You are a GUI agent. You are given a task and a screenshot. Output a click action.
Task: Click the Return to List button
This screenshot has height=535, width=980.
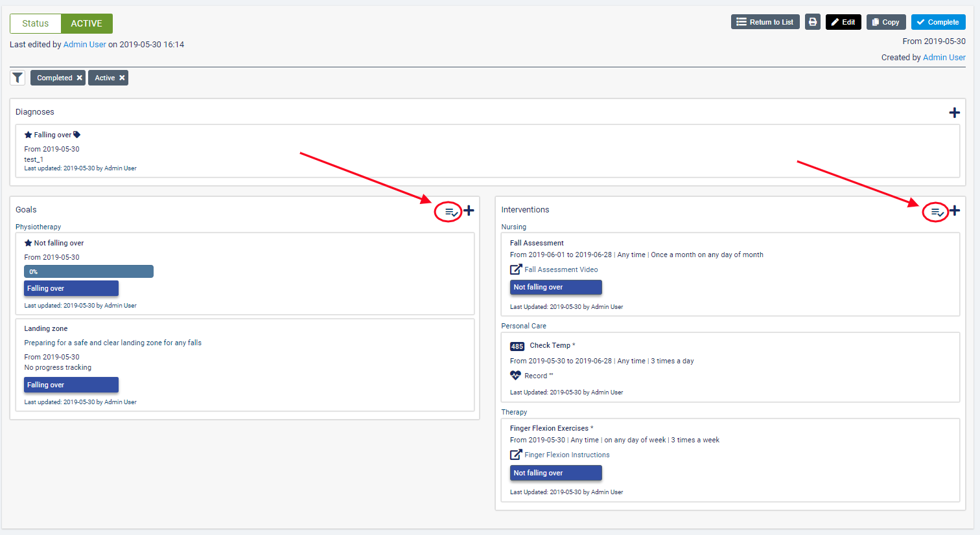tap(765, 22)
